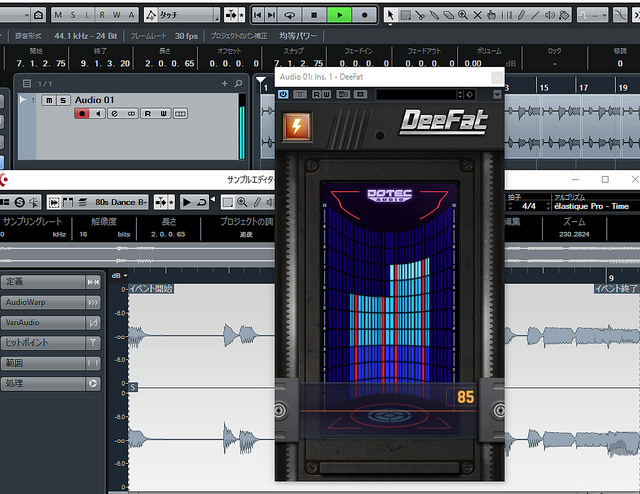Click the DeeFat value display 85
The width and height of the screenshot is (640, 494).
click(465, 397)
